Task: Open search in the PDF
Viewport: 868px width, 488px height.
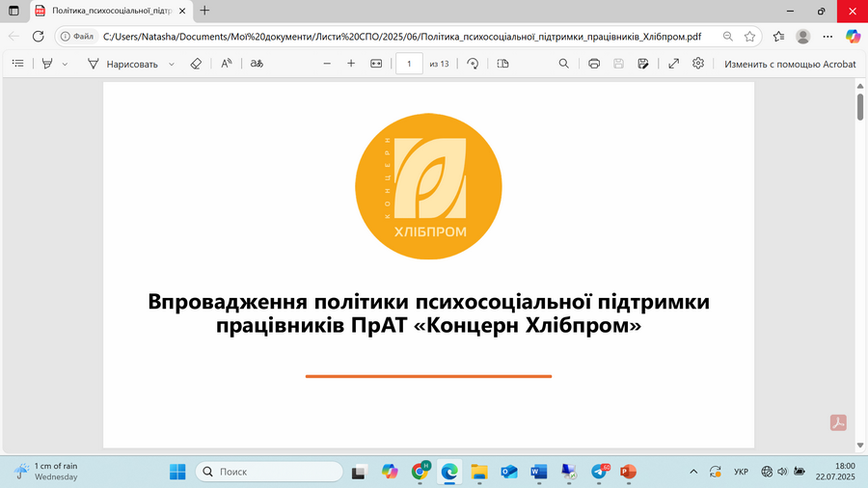Action: 563,64
